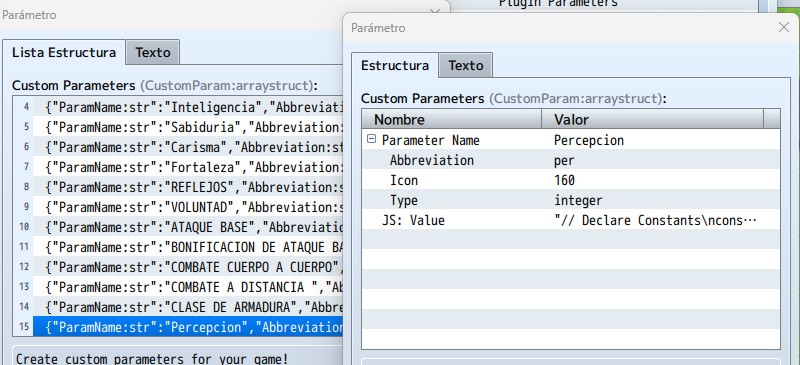
Task: Select the JS: Value row
Action: [571, 220]
